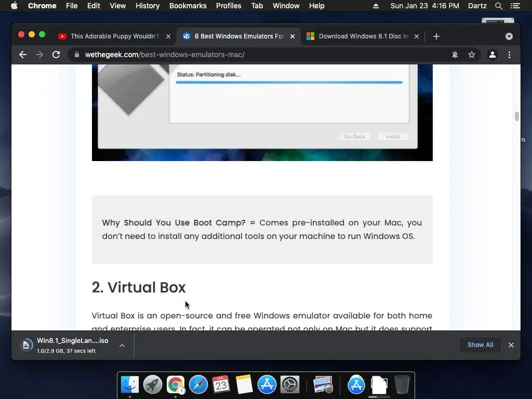The image size is (532, 399).
Task: Open the Apple menu
Action: coord(14,6)
